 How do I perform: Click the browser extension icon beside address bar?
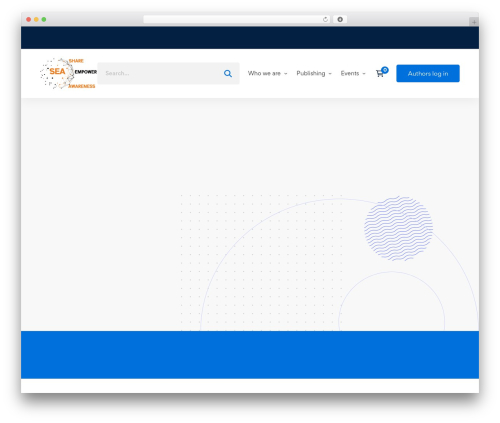click(340, 19)
